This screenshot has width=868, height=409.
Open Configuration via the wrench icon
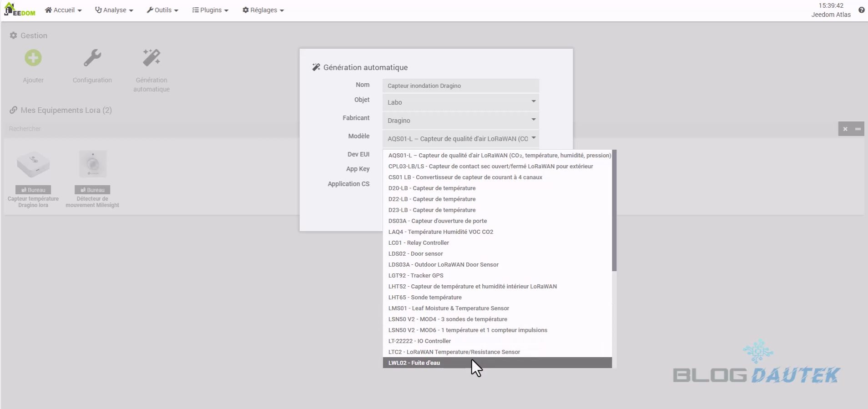click(92, 58)
